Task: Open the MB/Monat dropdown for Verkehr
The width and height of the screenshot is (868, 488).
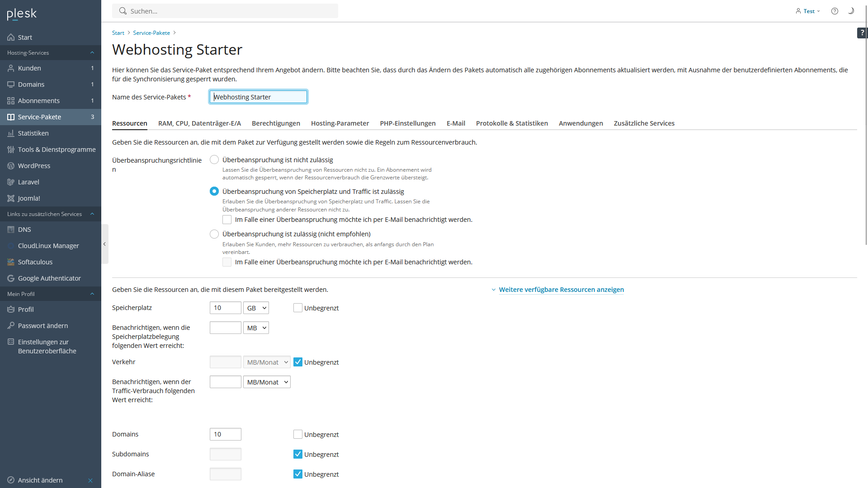Action: click(267, 362)
